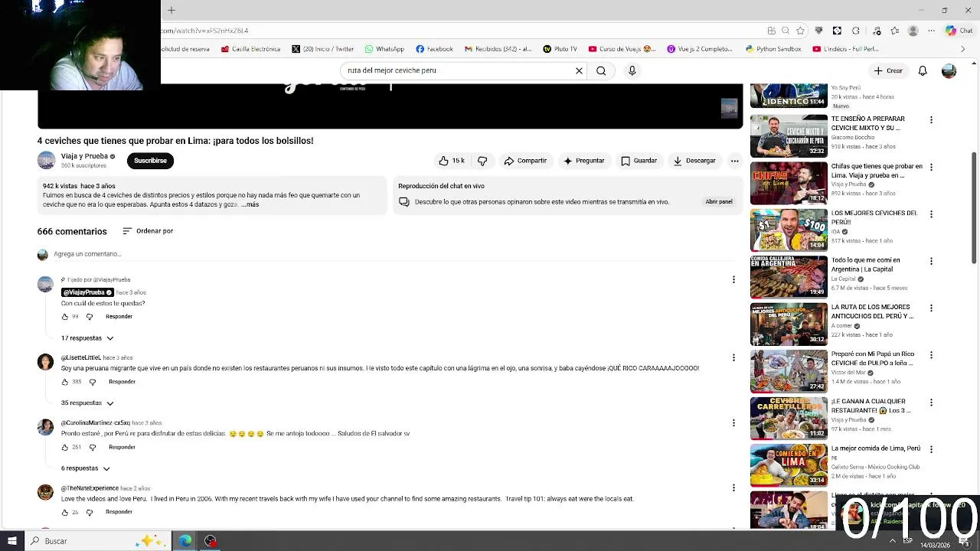The height and width of the screenshot is (551, 980).
Task: Open Viaja y Prueba channel avatar
Action: pos(47,160)
